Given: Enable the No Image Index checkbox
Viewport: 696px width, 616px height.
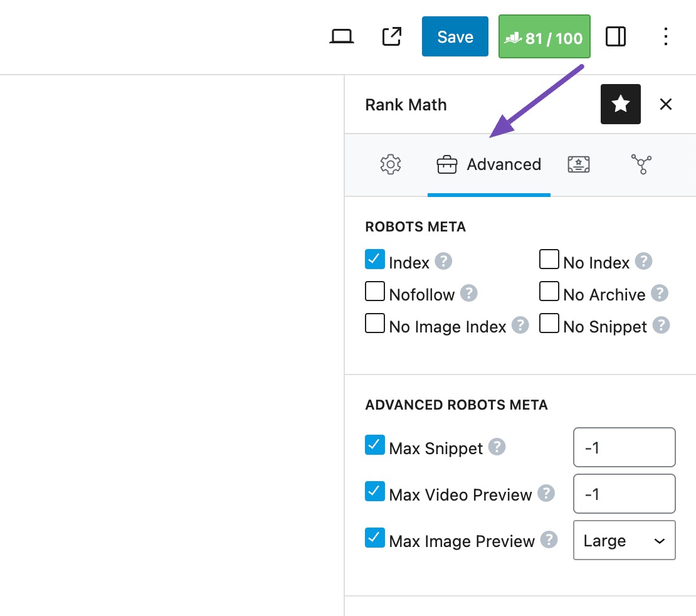Looking at the screenshot, I should click(x=374, y=323).
